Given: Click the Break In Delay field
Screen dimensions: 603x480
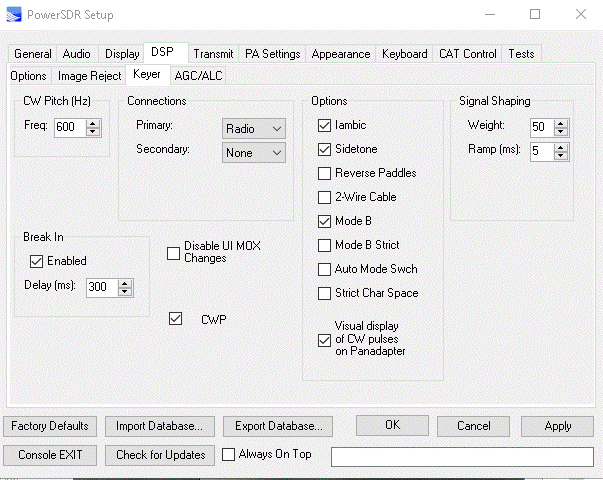Looking at the screenshot, I should pos(102,287).
